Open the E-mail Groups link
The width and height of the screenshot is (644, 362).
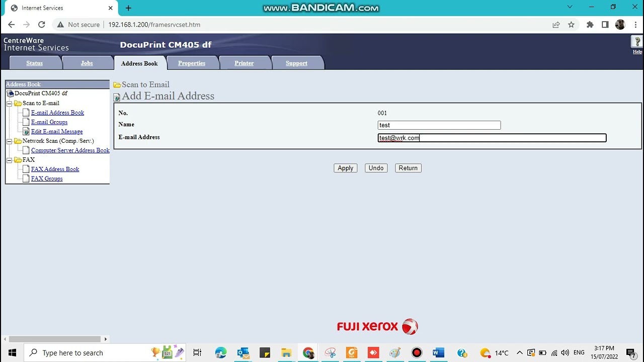point(49,122)
